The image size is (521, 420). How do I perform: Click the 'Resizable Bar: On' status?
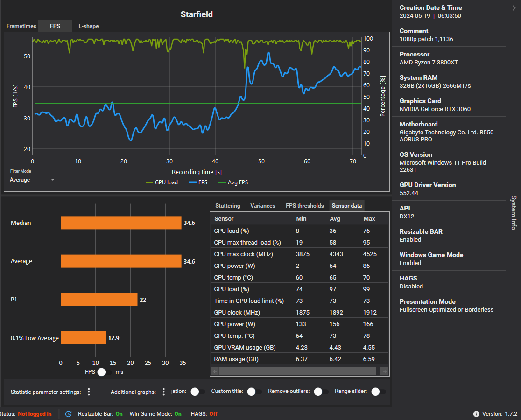click(100, 413)
